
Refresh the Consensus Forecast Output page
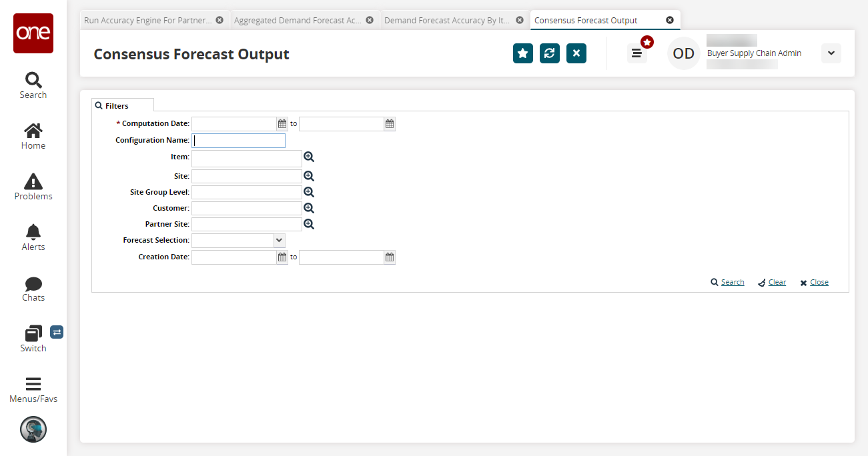(550, 53)
